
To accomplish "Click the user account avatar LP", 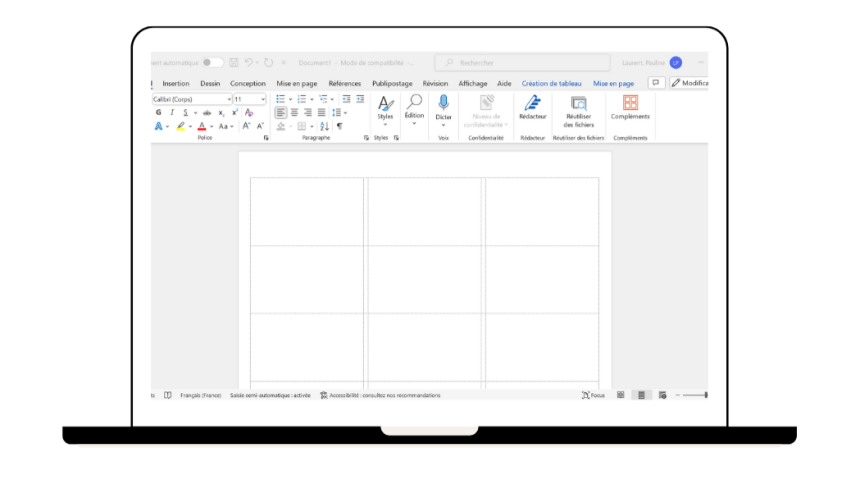I will pyautogui.click(x=676, y=62).
